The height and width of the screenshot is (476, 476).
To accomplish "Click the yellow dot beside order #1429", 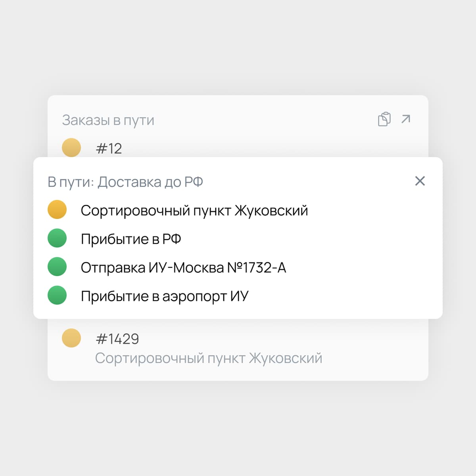I will [71, 338].
